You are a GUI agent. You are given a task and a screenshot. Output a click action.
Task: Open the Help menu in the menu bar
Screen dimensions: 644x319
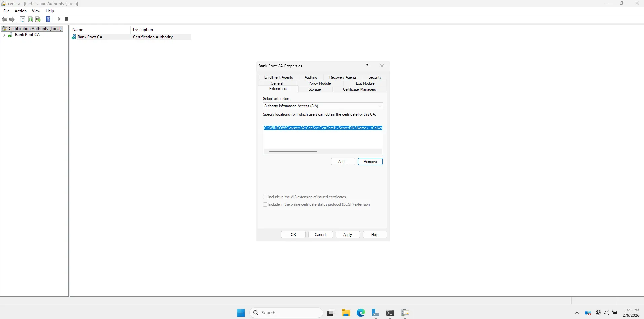[x=50, y=11]
